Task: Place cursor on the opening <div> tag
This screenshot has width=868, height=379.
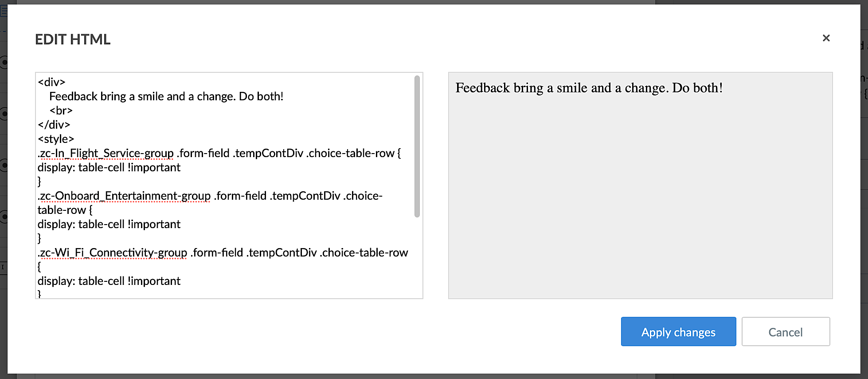Action: click(52, 82)
